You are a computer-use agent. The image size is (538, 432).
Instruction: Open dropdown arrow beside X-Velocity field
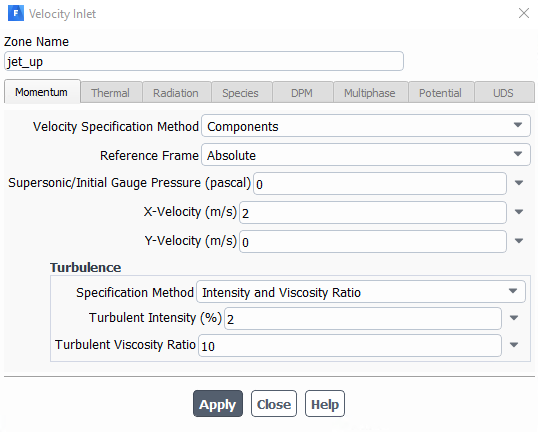[519, 212]
